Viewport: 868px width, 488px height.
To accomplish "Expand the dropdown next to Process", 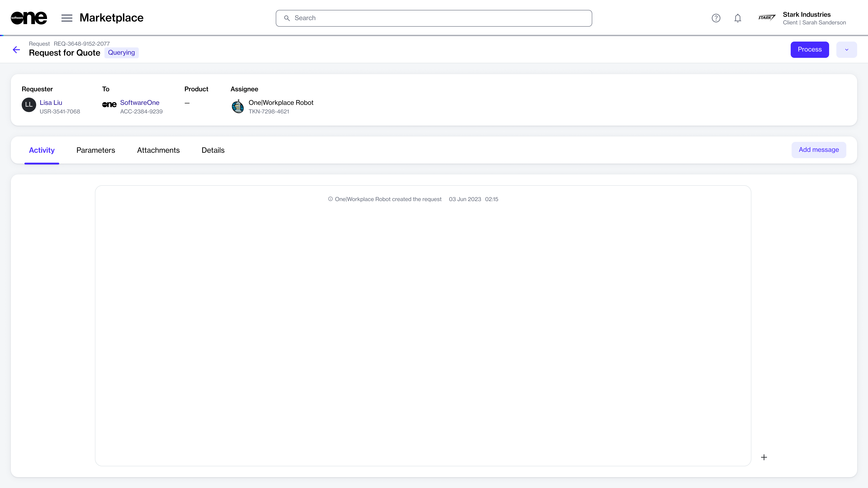I will [x=847, y=49].
